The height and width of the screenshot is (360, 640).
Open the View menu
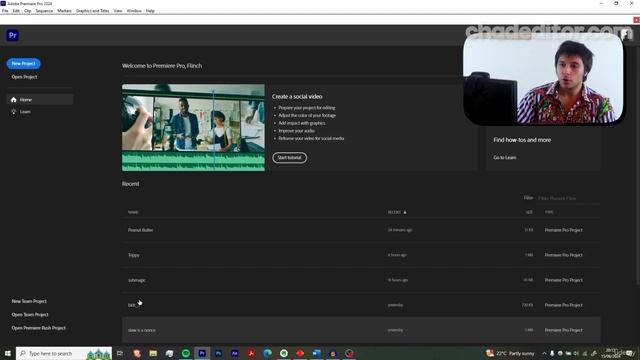tap(118, 11)
